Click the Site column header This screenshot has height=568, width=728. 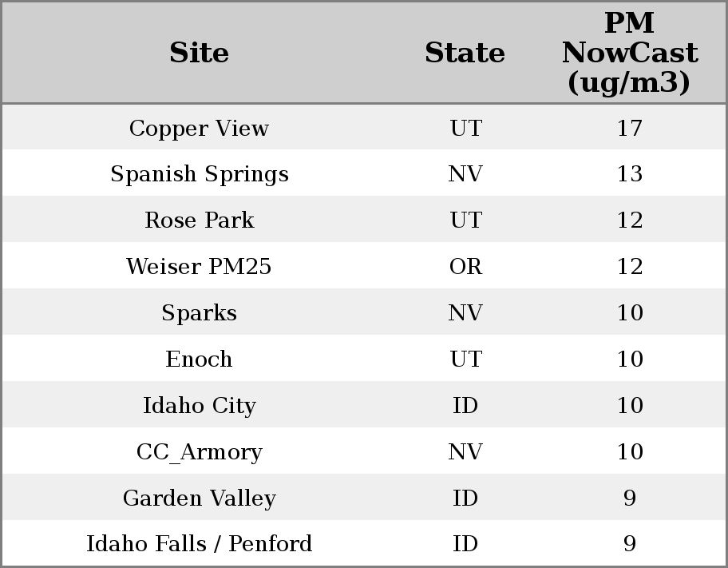pos(199,53)
